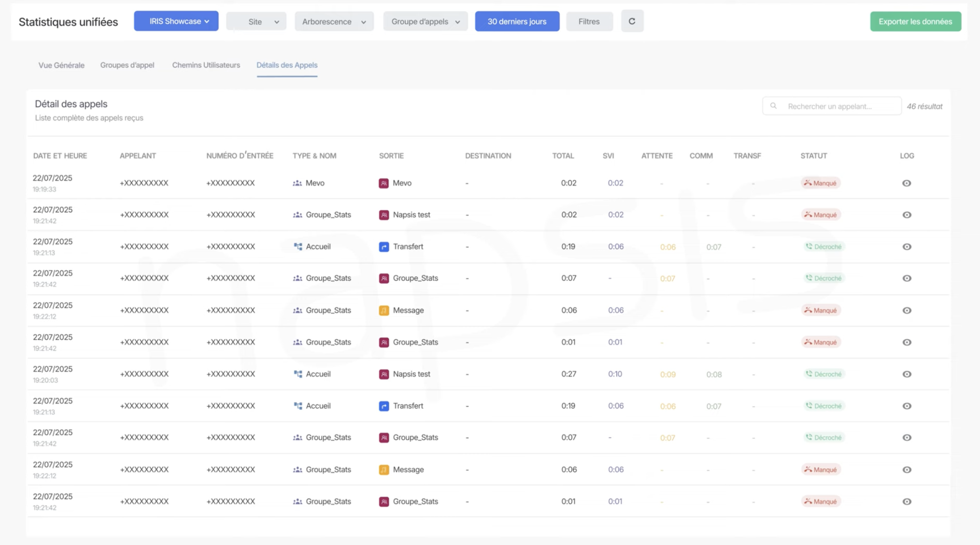Click the Décroché status badge on the 19:20:03 call
This screenshot has width=980, height=545.
pyautogui.click(x=824, y=374)
